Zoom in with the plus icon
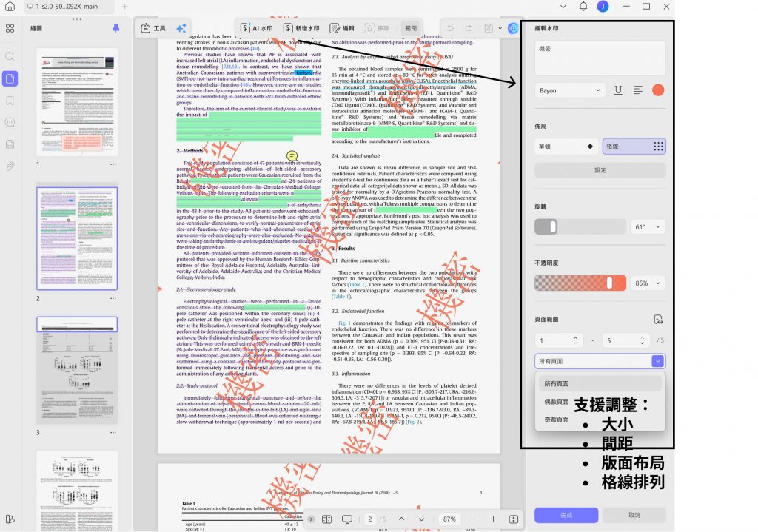This screenshot has width=758, height=532. (x=493, y=519)
